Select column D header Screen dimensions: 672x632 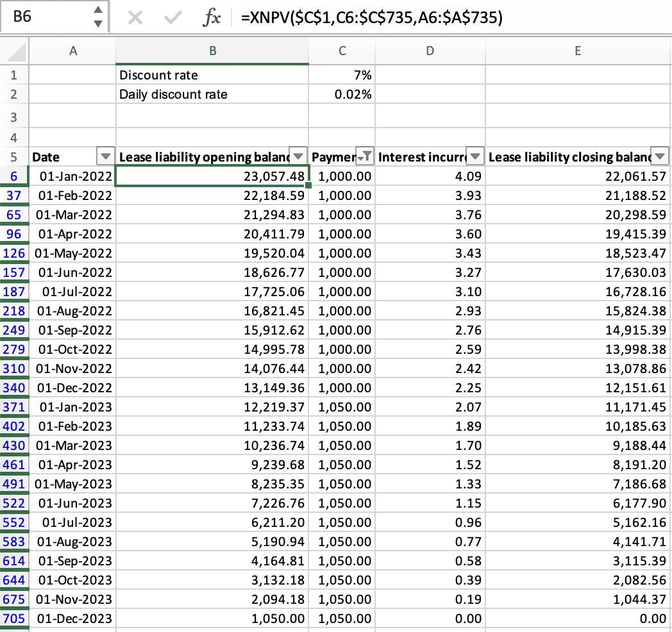coord(430,51)
